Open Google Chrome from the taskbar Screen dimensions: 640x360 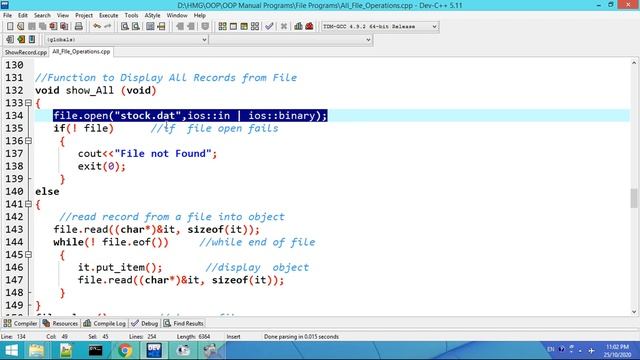pos(125,351)
